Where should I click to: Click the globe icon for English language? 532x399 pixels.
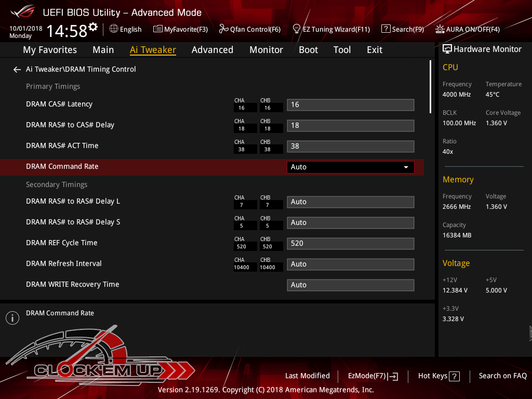pyautogui.click(x=114, y=29)
